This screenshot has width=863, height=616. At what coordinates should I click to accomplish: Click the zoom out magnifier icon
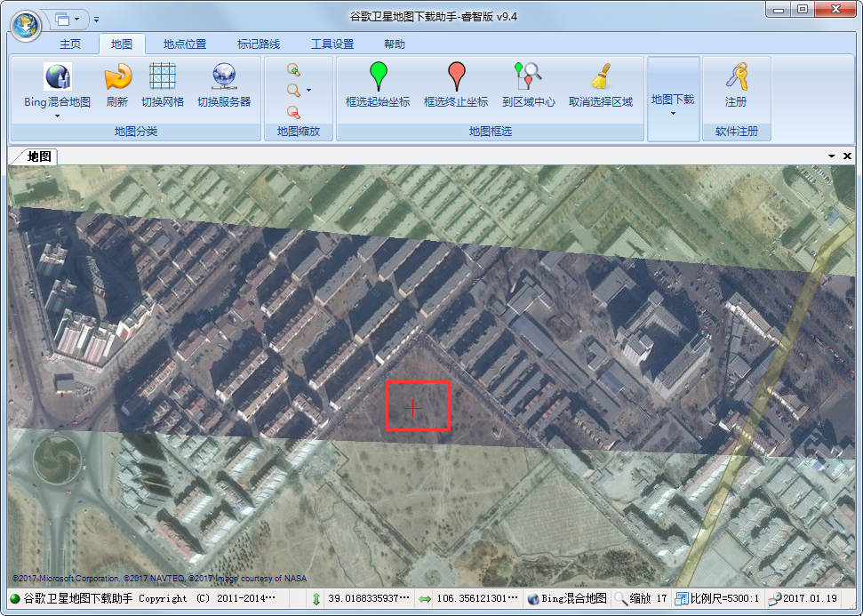point(293,111)
